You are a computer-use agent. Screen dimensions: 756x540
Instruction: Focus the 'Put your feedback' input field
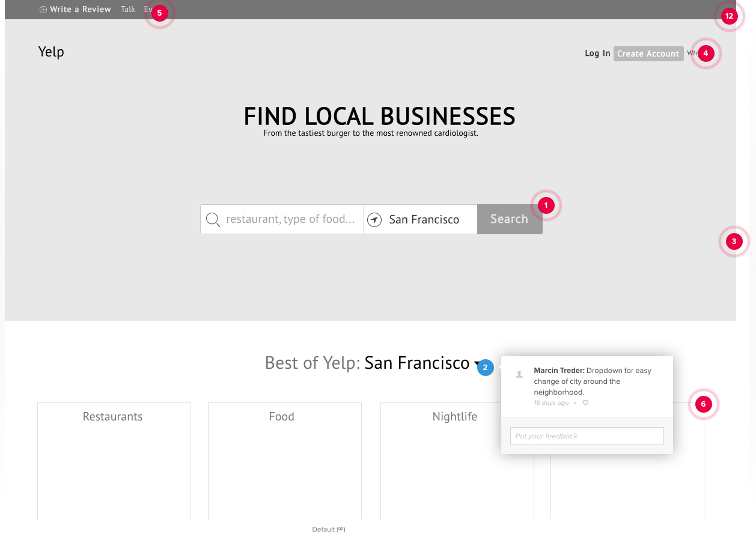(x=587, y=436)
